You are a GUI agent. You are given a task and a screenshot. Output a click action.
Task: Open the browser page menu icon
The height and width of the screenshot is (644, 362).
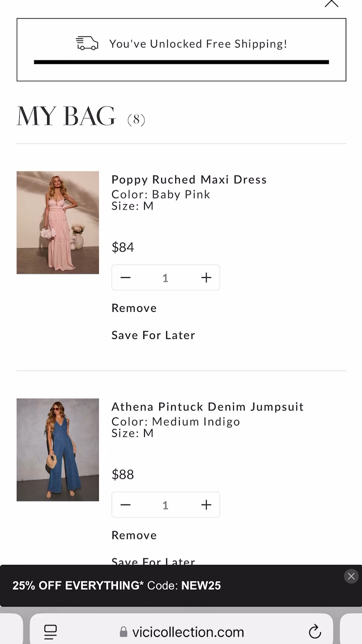[x=50, y=632]
